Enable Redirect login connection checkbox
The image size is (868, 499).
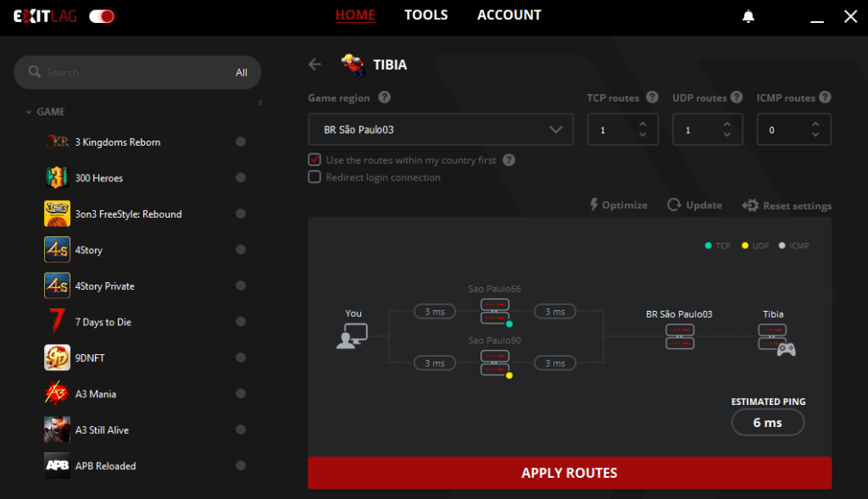pos(314,177)
